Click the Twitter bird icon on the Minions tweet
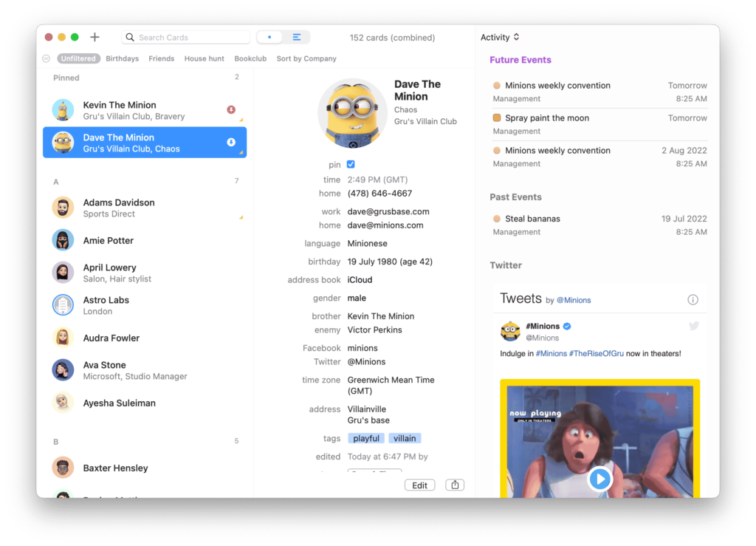The image size is (756, 546). [x=693, y=325]
